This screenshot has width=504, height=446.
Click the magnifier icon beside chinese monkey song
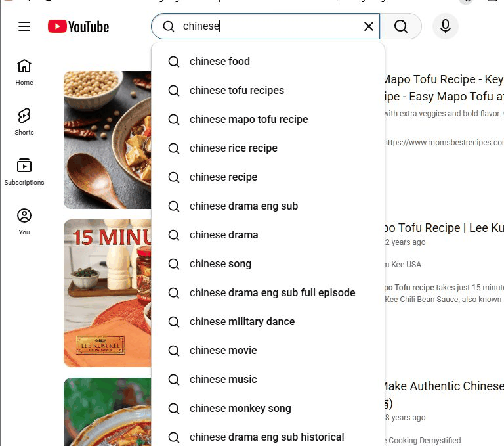click(174, 409)
